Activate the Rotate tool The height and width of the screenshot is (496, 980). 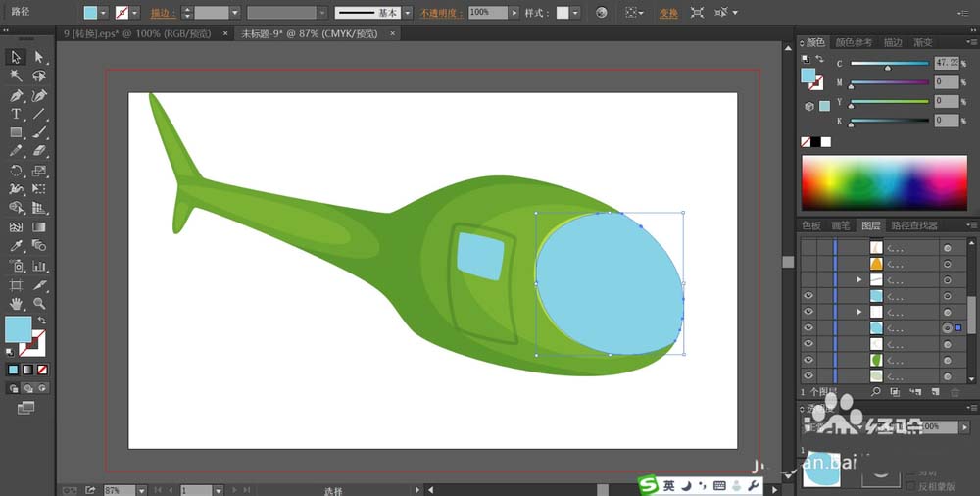pos(16,171)
